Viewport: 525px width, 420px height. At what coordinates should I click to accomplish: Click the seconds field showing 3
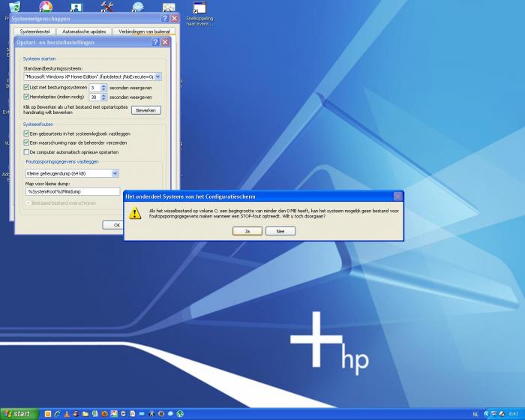click(95, 88)
